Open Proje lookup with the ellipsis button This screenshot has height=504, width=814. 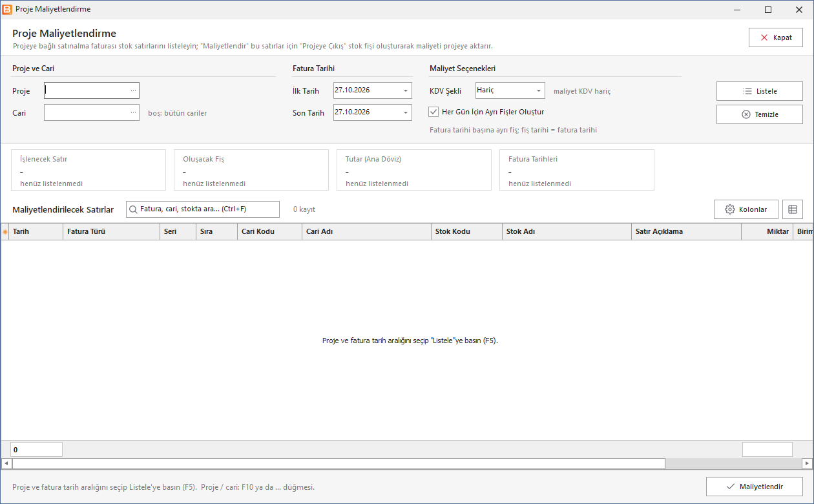tap(133, 90)
